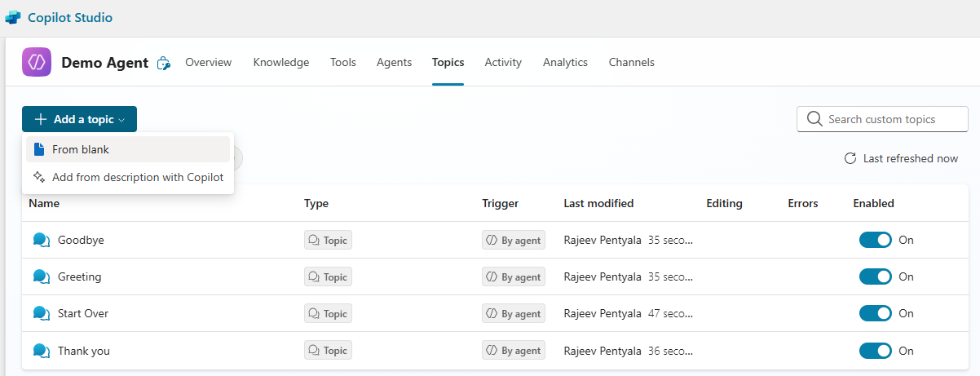The height and width of the screenshot is (376, 980).
Task: Click the agent settings icon beside Demo Agent
Action: [x=164, y=64]
